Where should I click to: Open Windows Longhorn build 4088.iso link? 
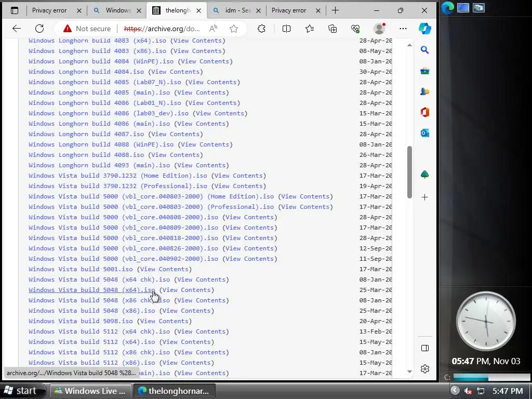[x=86, y=155]
